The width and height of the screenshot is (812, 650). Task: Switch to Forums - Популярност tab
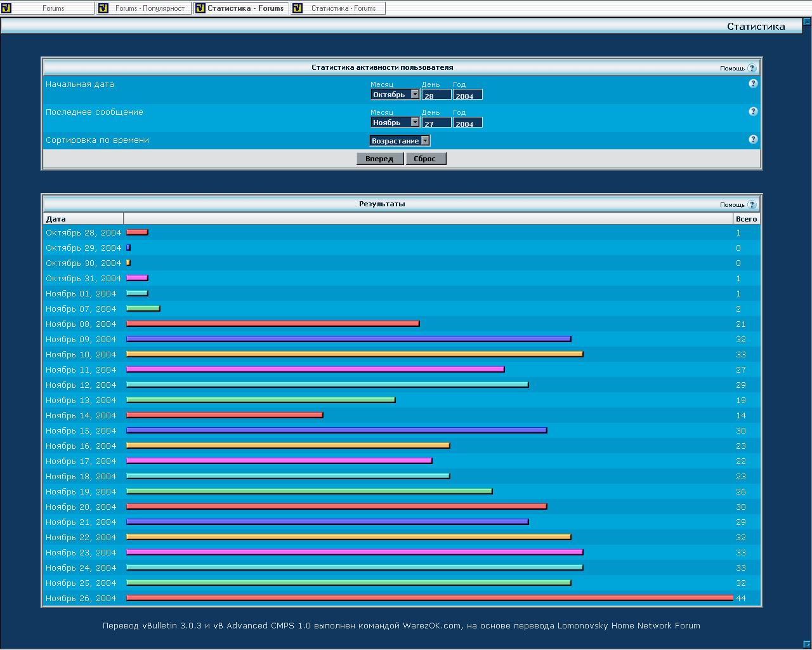(143, 8)
